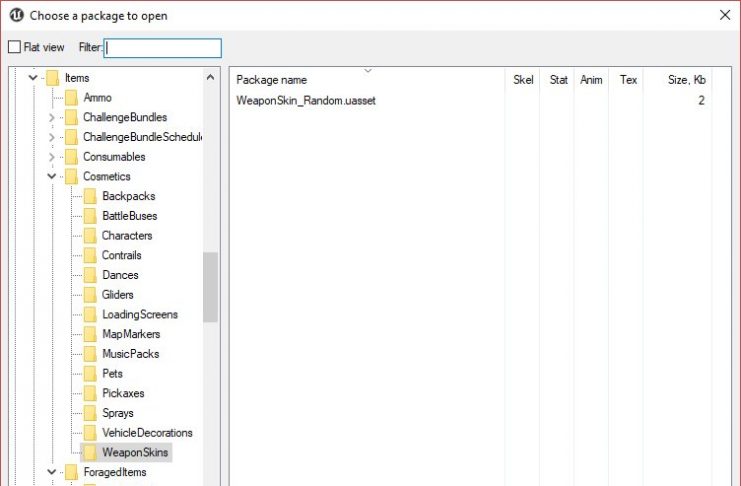Click the LoadingScreens folder icon
Screen dimensions: 741x486
click(90, 314)
